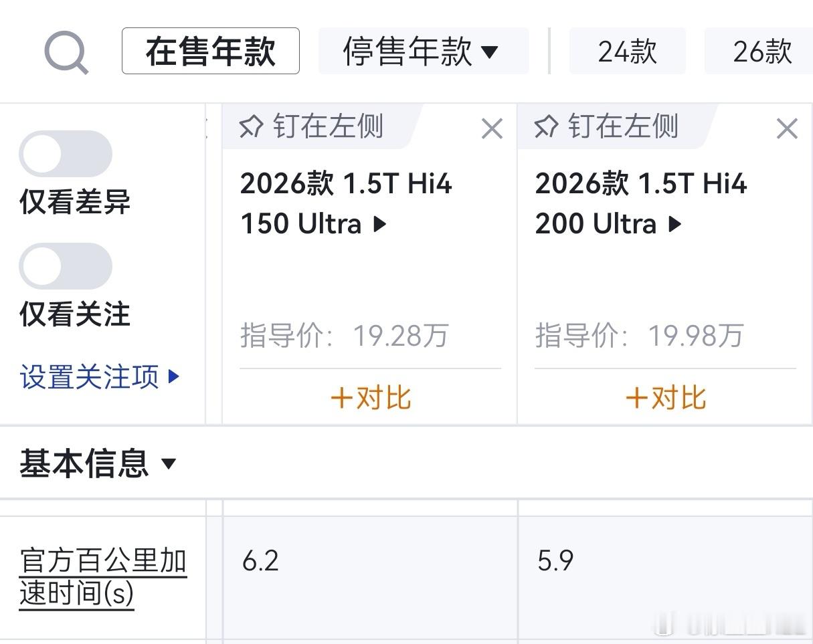
Task: Remove the 150 Ultra column with its X
Action: (x=492, y=128)
